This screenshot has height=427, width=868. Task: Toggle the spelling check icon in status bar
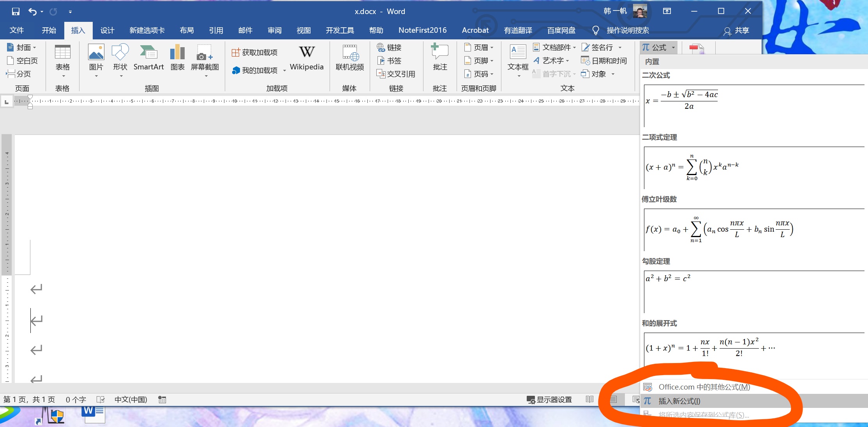click(101, 399)
